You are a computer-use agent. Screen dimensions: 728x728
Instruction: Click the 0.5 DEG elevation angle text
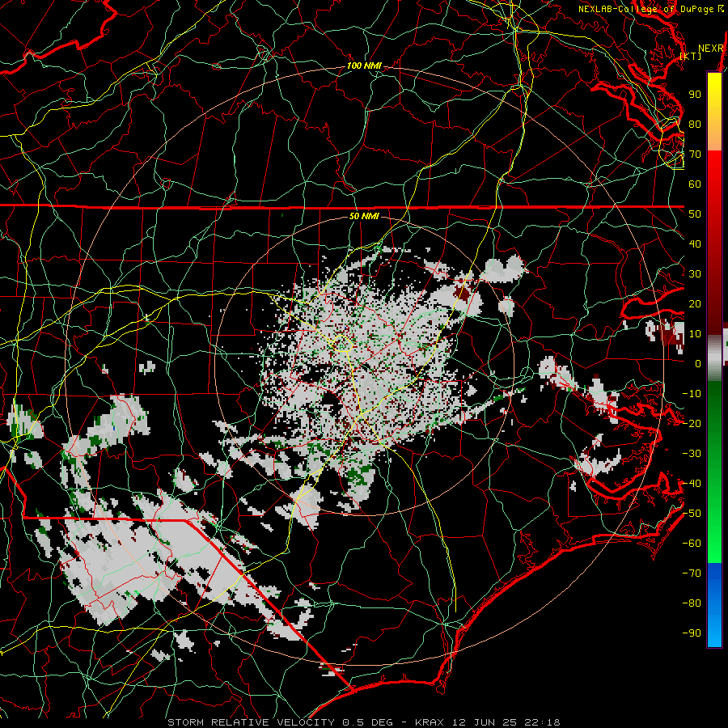point(367,722)
